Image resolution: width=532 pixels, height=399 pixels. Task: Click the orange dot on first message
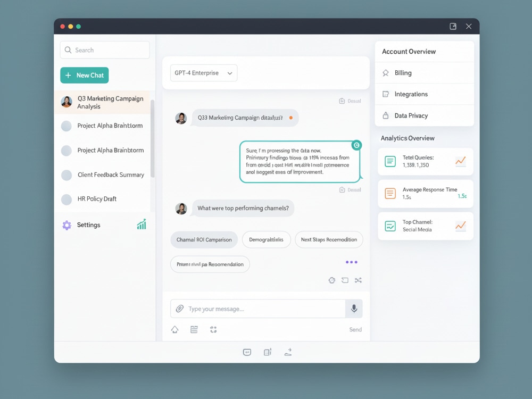[291, 118]
